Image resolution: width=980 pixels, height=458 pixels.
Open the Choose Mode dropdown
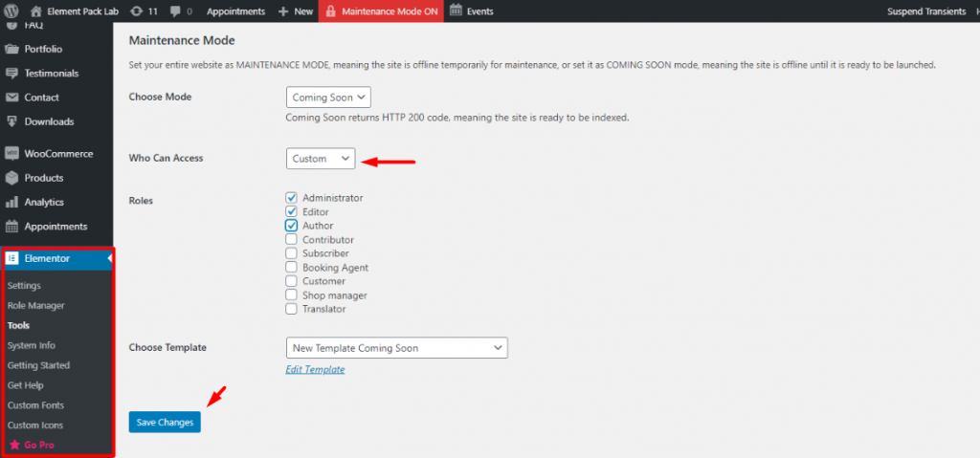click(x=328, y=98)
